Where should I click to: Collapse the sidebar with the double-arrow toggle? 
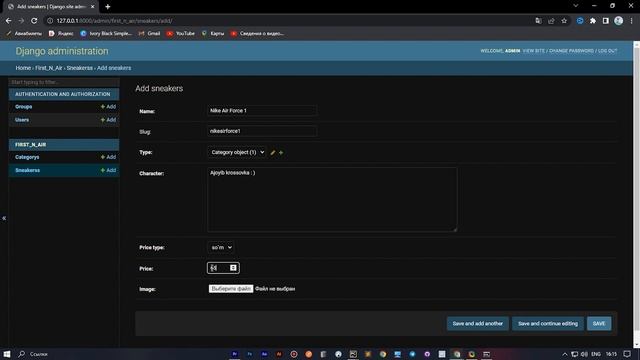pyautogui.click(x=4, y=218)
